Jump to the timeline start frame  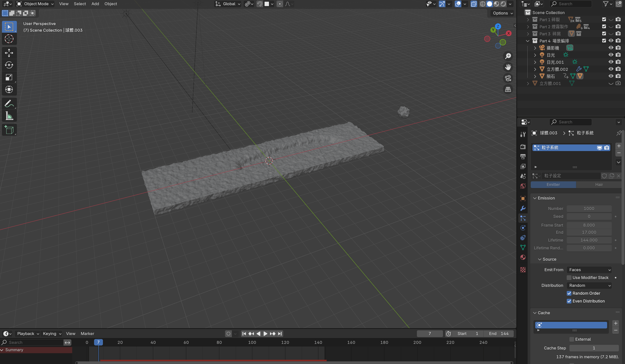(x=244, y=334)
